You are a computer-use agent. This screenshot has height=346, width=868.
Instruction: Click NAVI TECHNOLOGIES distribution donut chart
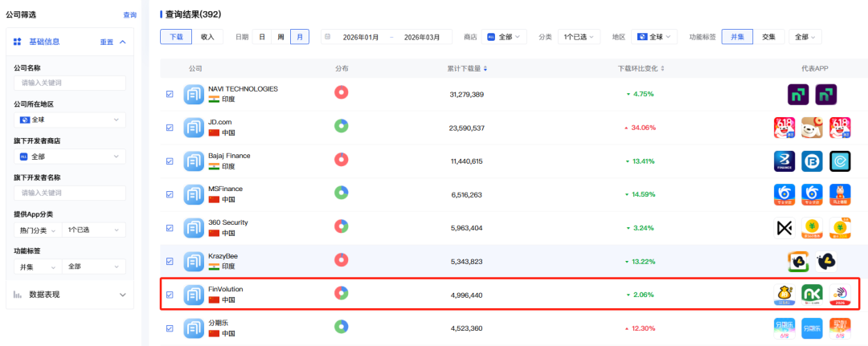342,92
